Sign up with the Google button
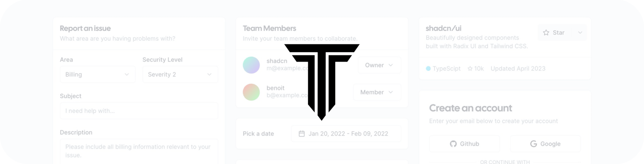This screenshot has height=164, width=644. click(x=545, y=144)
